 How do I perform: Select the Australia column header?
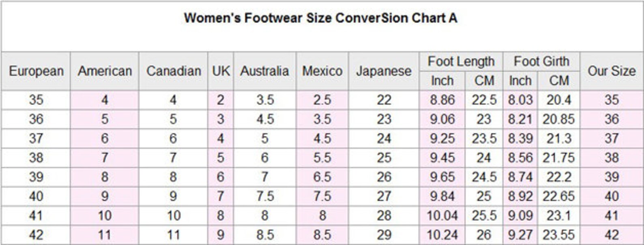(x=265, y=71)
